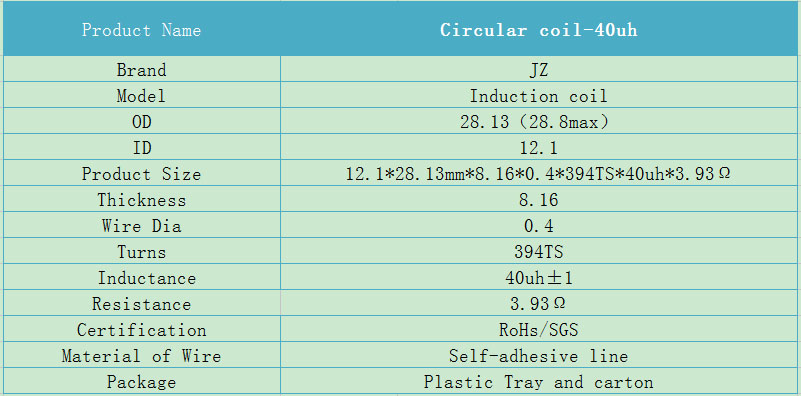Image resolution: width=801 pixels, height=396 pixels.
Task: Click the Plastic Tray and carton cell
Action: coord(539,382)
